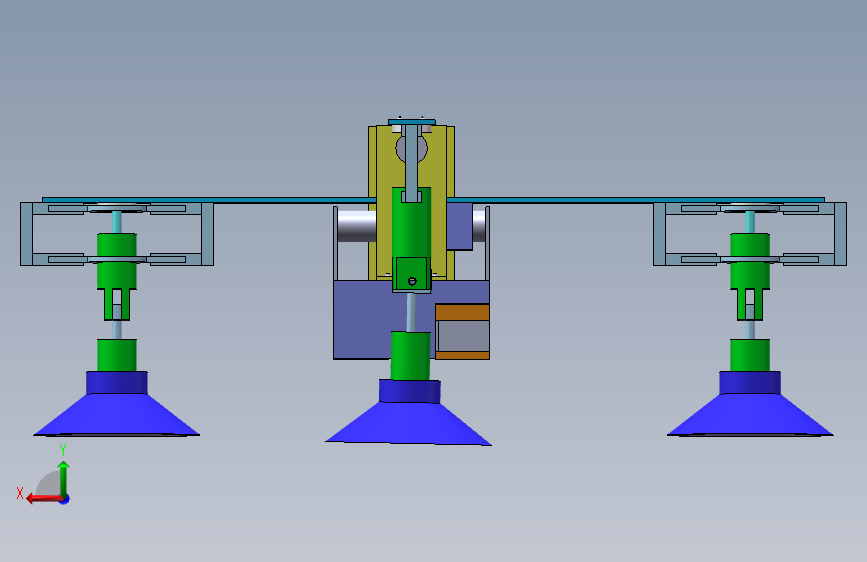867x562 pixels.
Task: Select the center blue suction cup
Action: click(409, 413)
